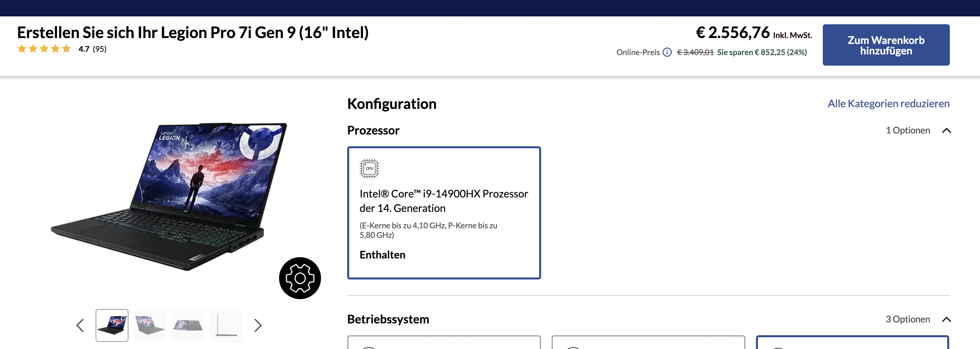Click Zum Warenkorb hinzufügen button
This screenshot has height=349, width=980.
[x=886, y=45]
